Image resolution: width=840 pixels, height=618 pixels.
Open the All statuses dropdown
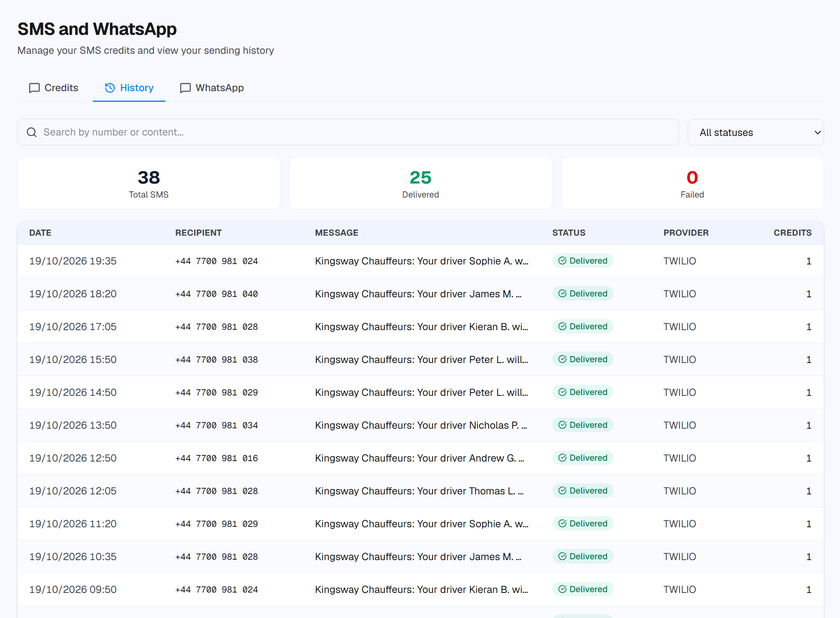[755, 132]
